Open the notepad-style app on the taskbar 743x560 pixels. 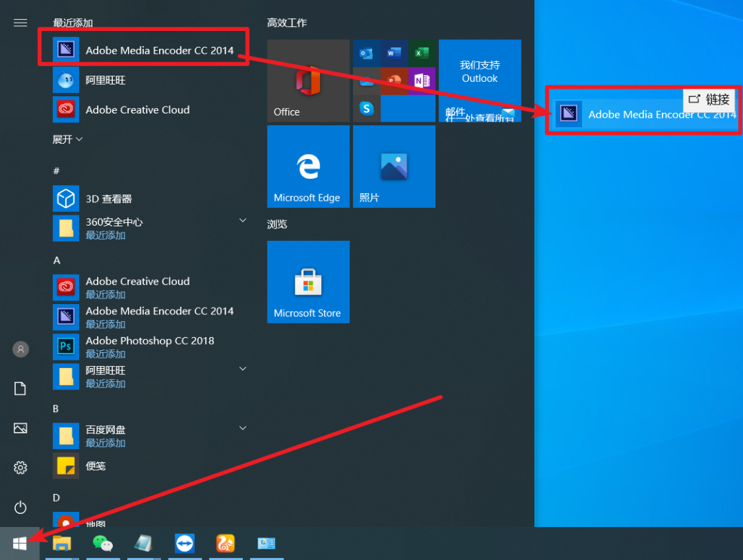pos(144,543)
